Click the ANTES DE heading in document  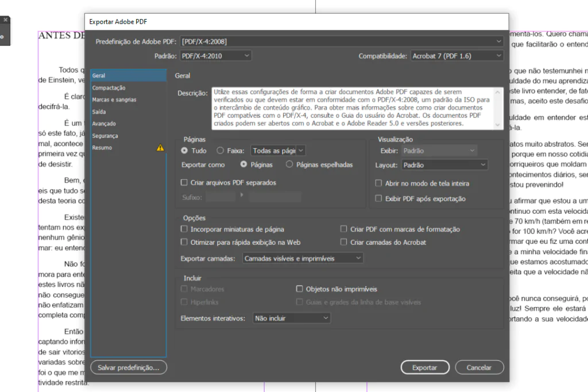61,35
